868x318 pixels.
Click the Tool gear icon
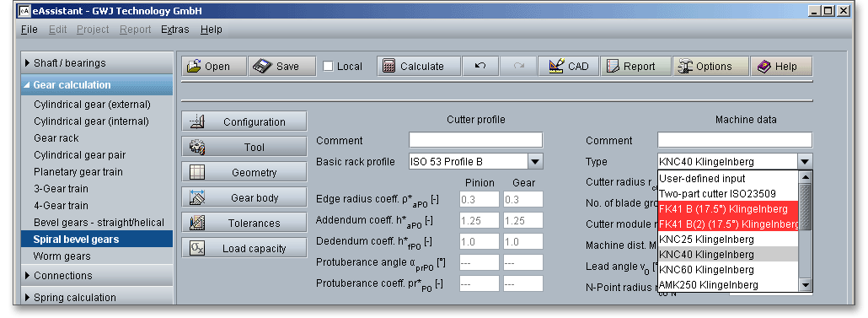pos(197,147)
